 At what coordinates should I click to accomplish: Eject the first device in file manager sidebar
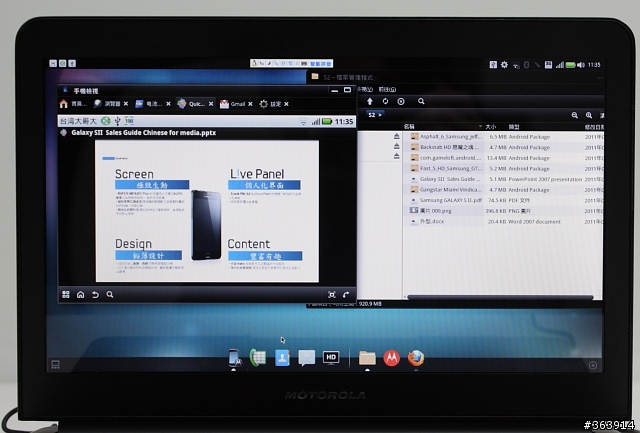(x=396, y=136)
